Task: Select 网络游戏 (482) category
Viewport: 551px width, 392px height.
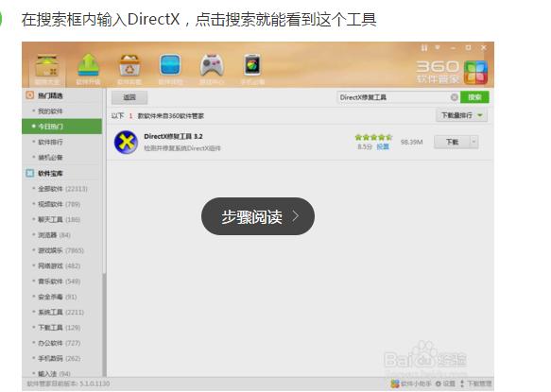Action: coord(59,266)
